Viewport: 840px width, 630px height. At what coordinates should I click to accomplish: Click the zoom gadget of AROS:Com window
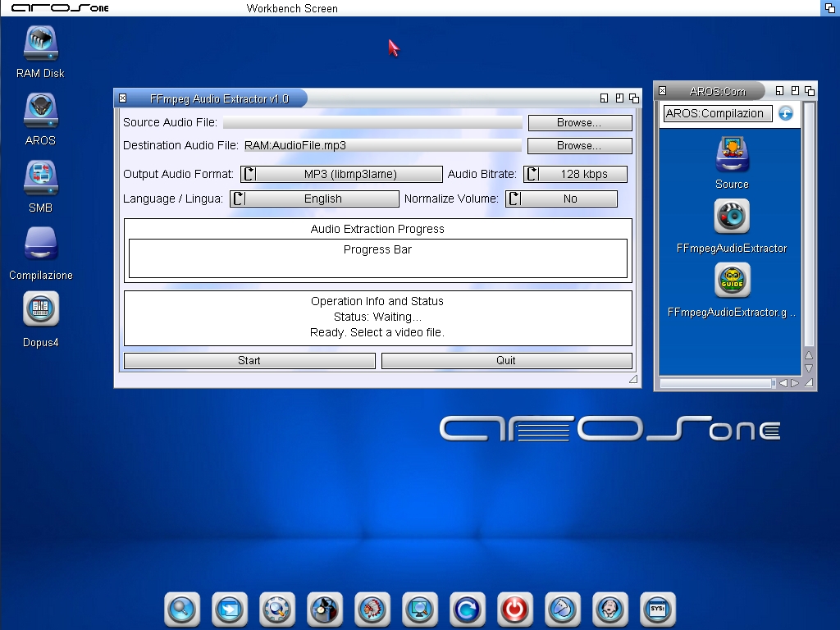click(795, 91)
